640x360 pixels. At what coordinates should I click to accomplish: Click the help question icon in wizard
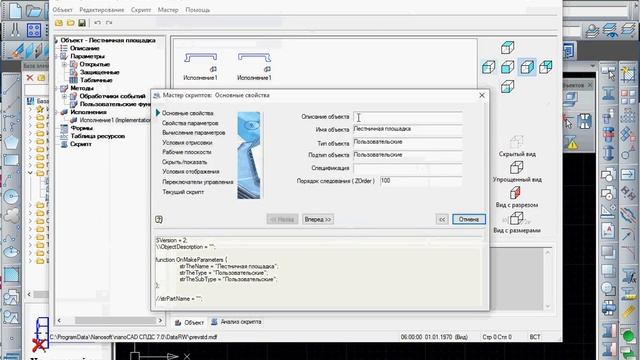tap(159, 220)
